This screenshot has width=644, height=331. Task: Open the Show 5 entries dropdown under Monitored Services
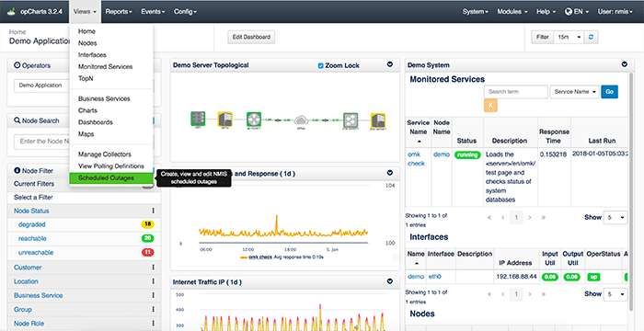point(615,217)
